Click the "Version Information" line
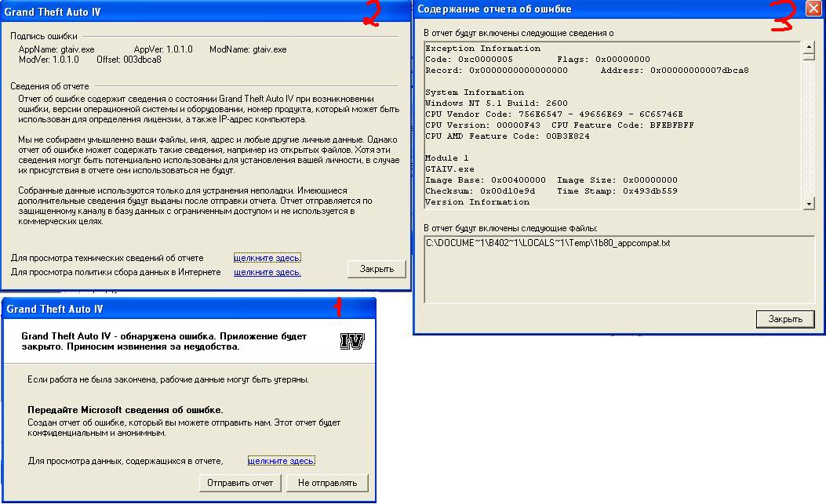This screenshot has height=504, width=826. pos(477,202)
